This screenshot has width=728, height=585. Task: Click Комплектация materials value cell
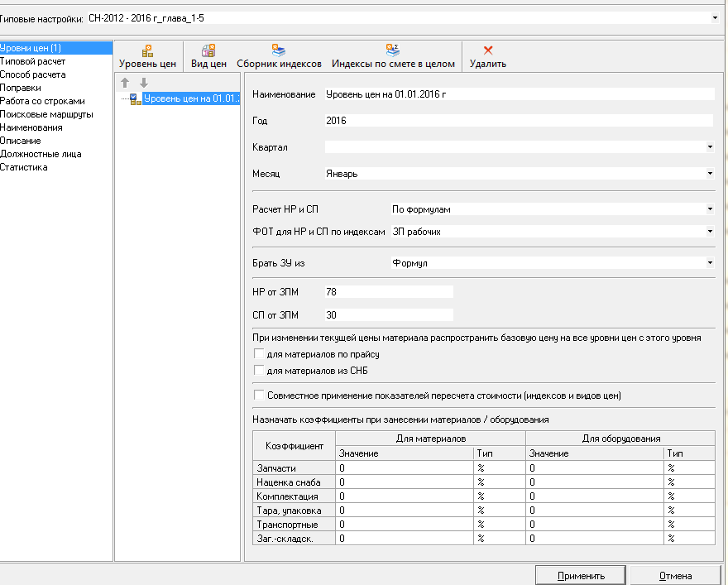(405, 496)
